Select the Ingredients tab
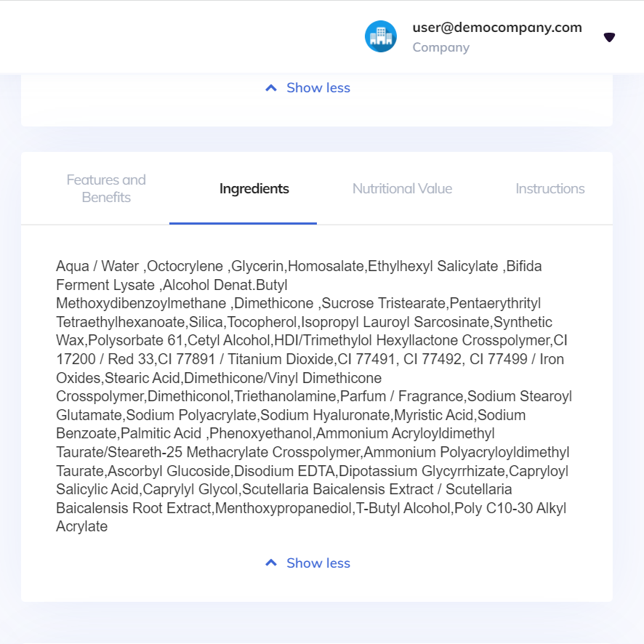This screenshot has width=644, height=644. [254, 189]
